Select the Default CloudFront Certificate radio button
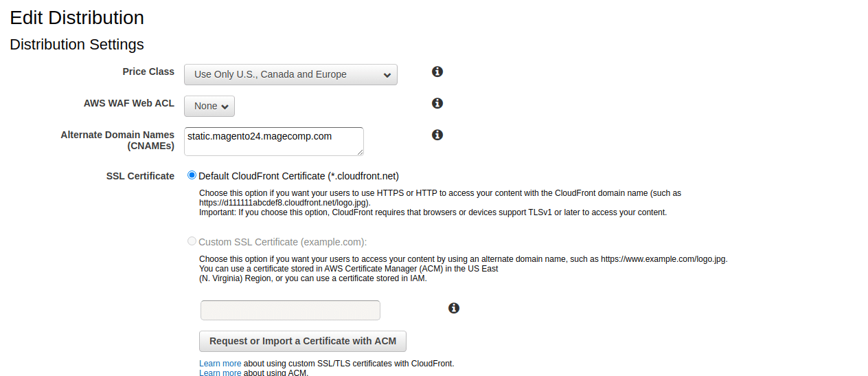This screenshot has width=868, height=376. pos(192,175)
